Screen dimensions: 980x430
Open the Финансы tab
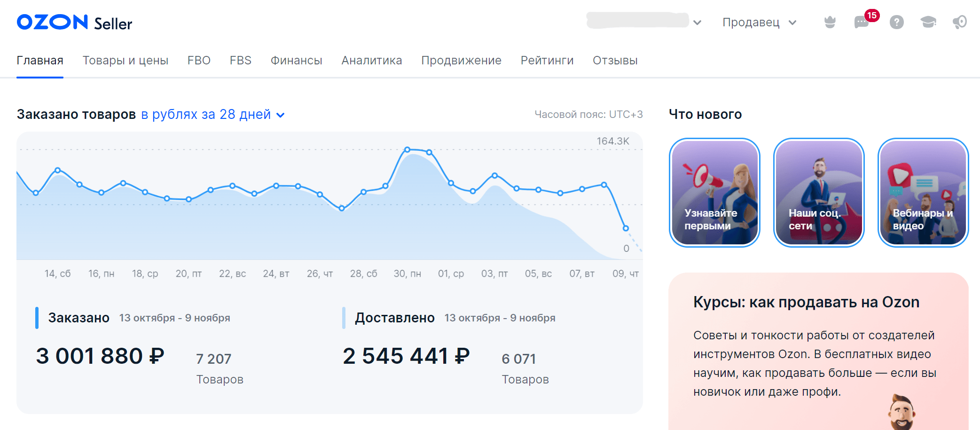click(297, 61)
